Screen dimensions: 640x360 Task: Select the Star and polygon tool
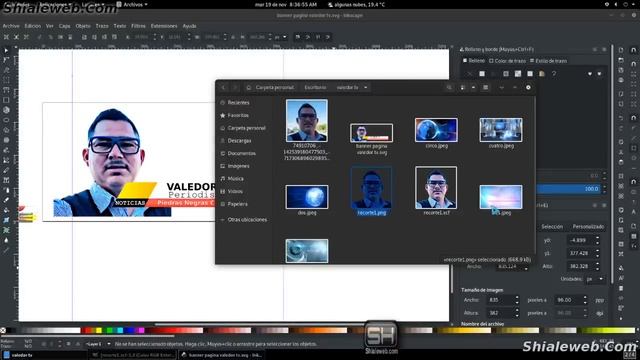(x=6, y=130)
